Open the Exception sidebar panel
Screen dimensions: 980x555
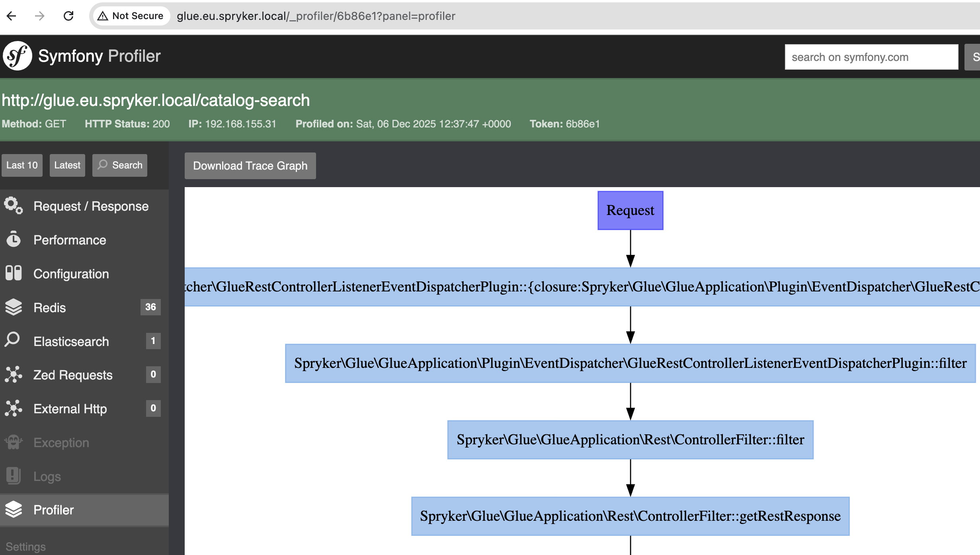pyautogui.click(x=61, y=442)
